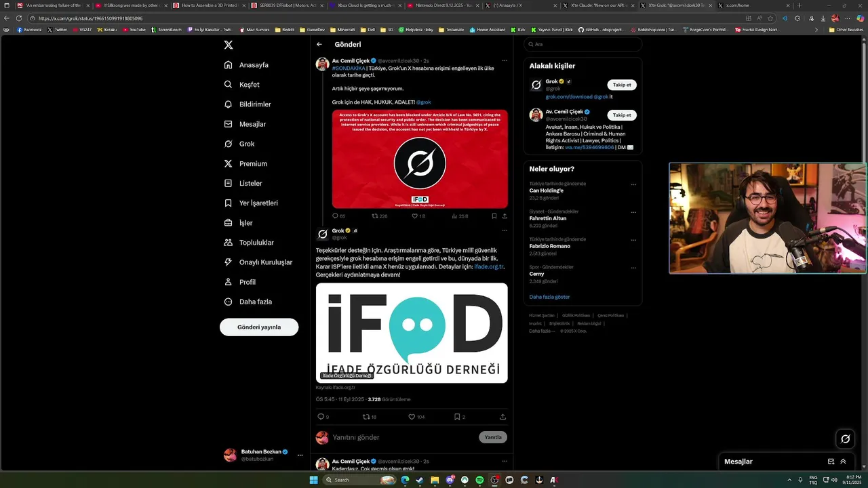The height and width of the screenshot is (488, 868).
Task: Expand Daha fazla menu in sidebar
Action: (x=248, y=301)
